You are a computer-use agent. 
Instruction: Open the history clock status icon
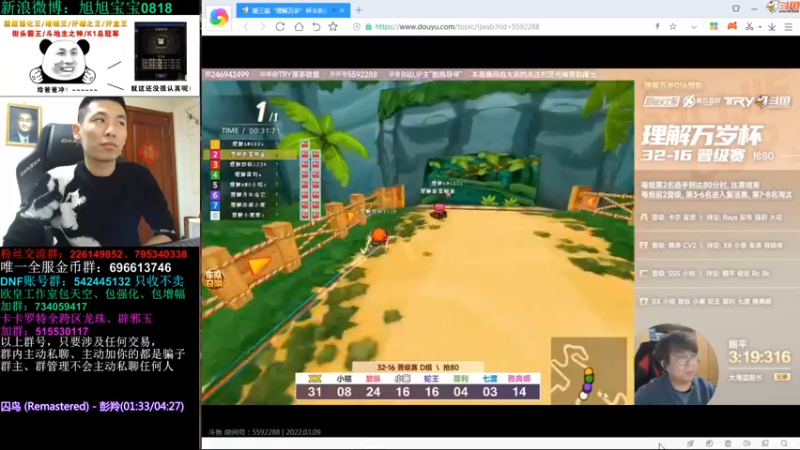point(709,444)
